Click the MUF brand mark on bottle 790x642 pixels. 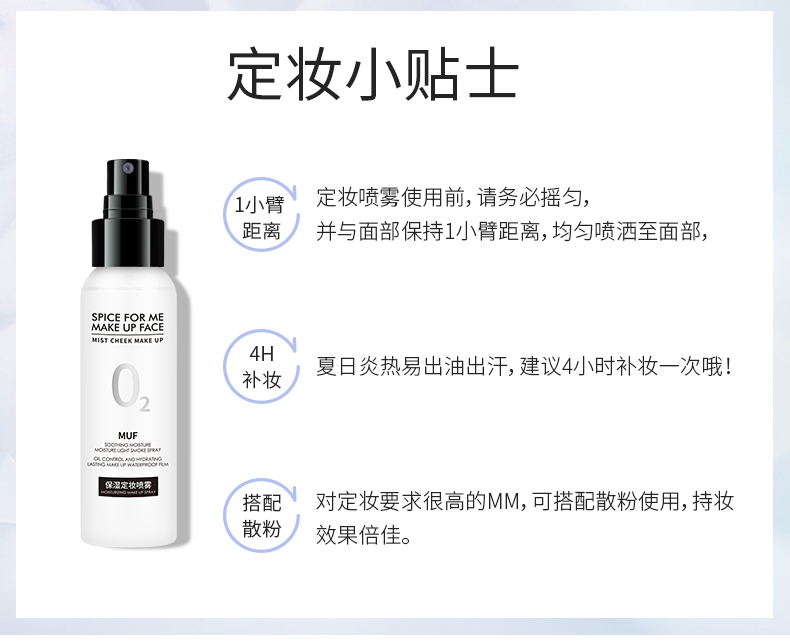[x=128, y=435]
